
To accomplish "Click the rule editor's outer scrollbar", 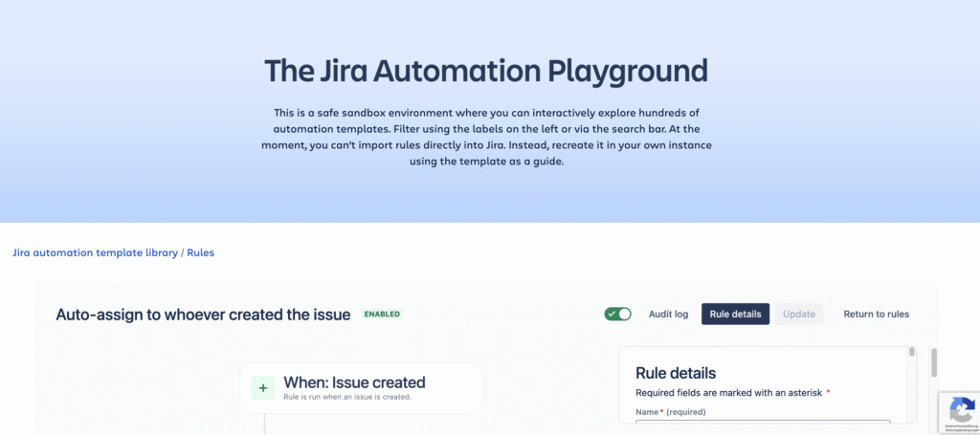I will pyautogui.click(x=933, y=363).
